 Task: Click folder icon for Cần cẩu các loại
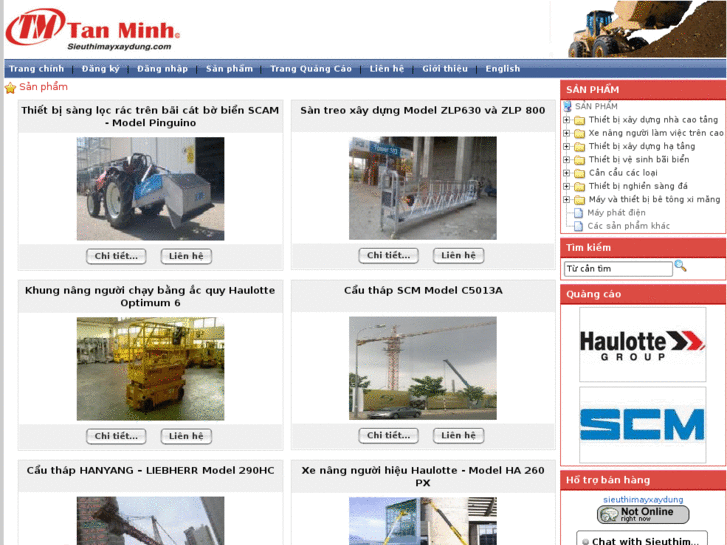coord(580,173)
